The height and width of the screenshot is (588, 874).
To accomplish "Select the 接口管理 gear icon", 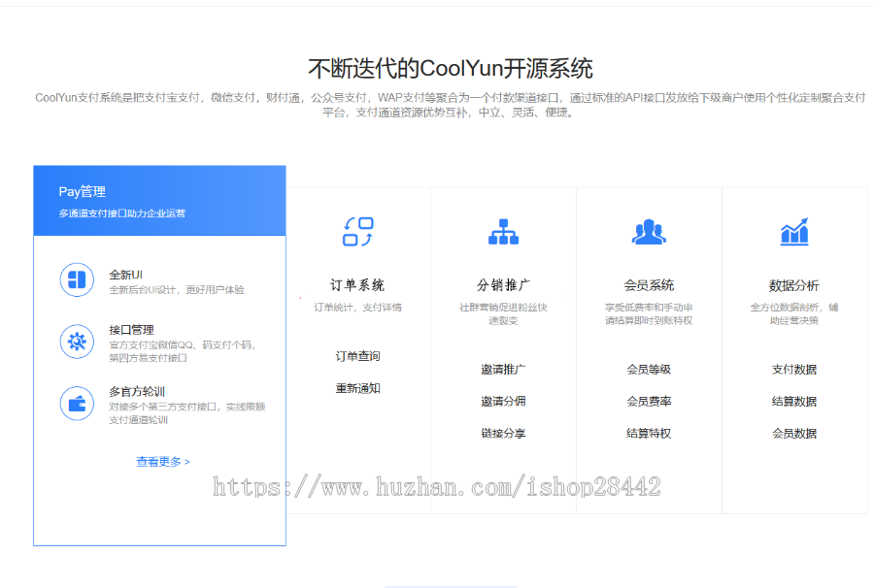I will pyautogui.click(x=77, y=342).
